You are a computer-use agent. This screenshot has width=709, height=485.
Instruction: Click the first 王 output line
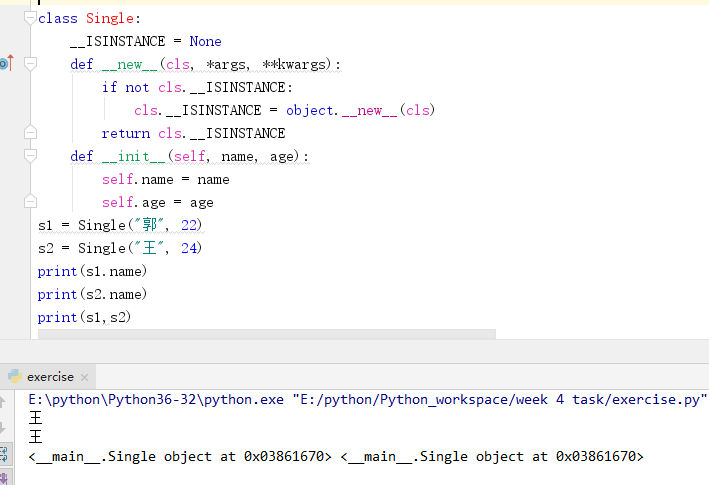pos(36,418)
